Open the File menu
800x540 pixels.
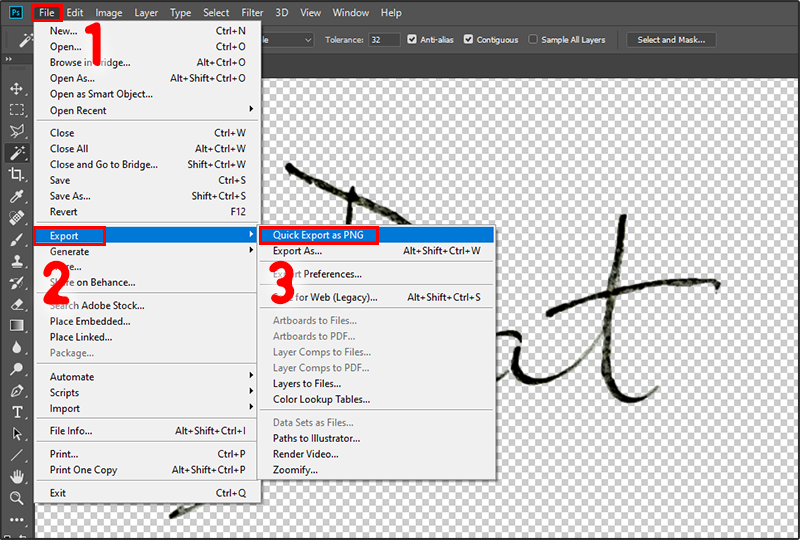tap(46, 12)
